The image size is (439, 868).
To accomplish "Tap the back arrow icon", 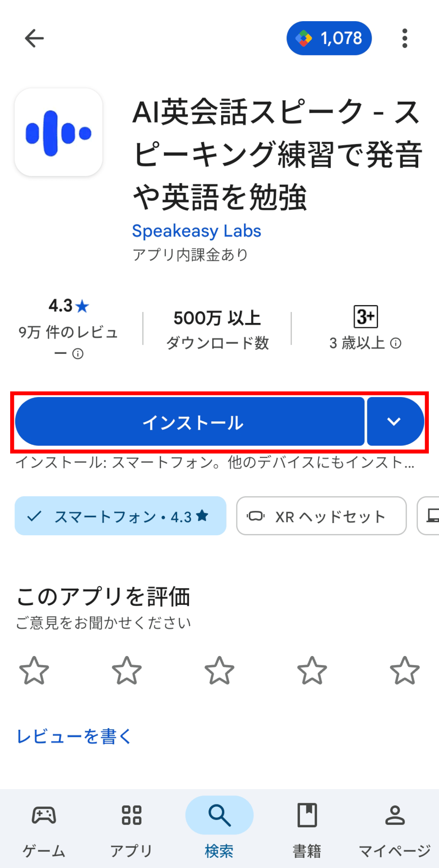I will pyautogui.click(x=34, y=39).
